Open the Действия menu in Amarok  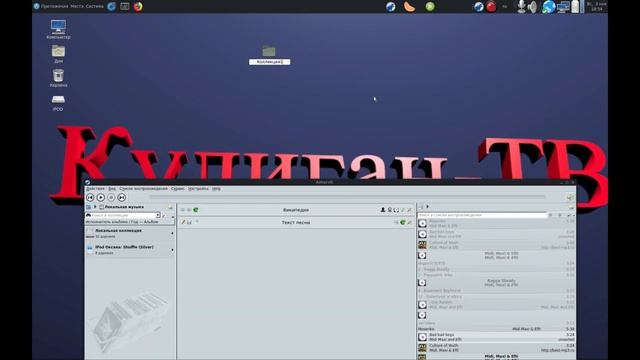pos(95,189)
